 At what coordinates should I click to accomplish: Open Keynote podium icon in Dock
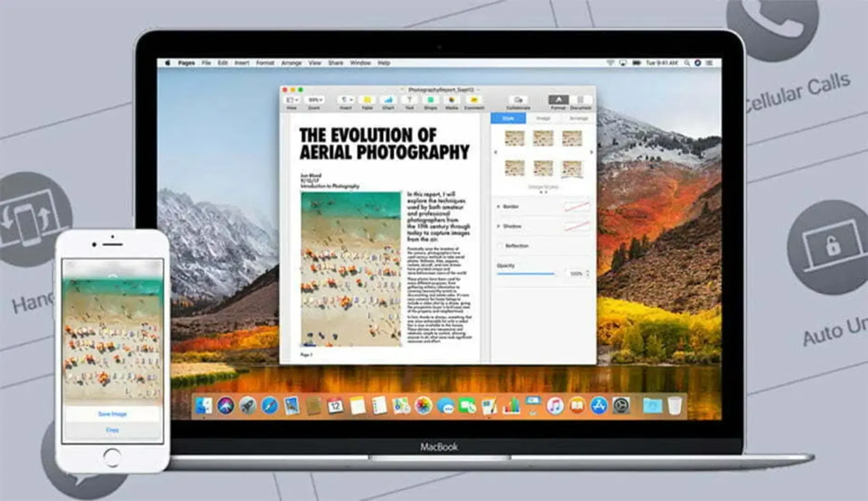tap(533, 405)
